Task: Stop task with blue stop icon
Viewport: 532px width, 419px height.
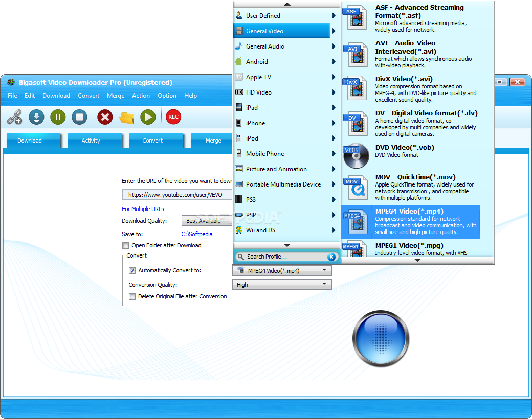Action: point(79,117)
